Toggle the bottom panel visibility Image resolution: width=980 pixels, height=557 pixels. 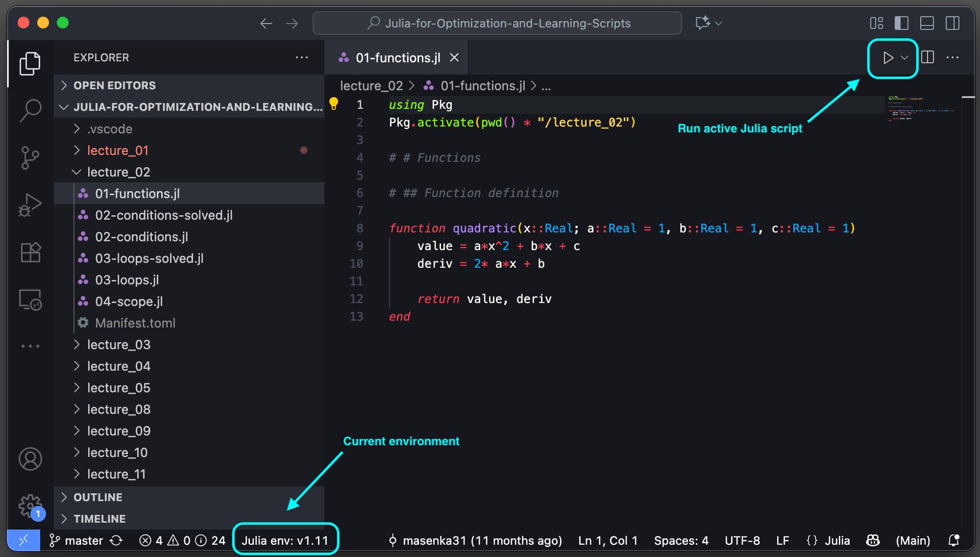coord(927,23)
